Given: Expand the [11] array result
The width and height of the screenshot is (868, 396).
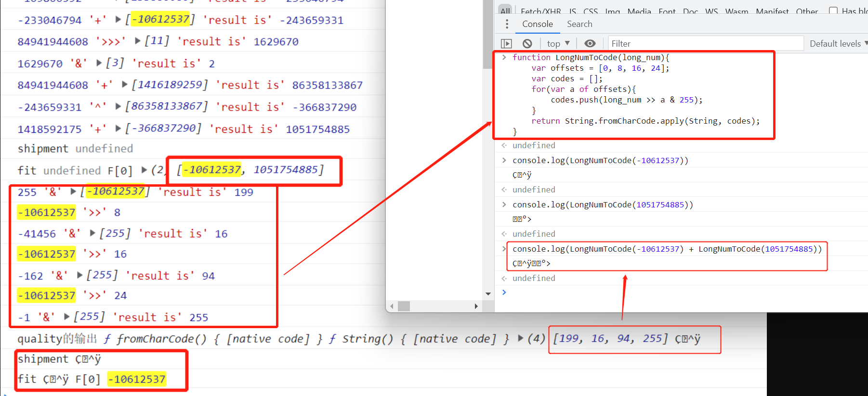Looking at the screenshot, I should 138,41.
